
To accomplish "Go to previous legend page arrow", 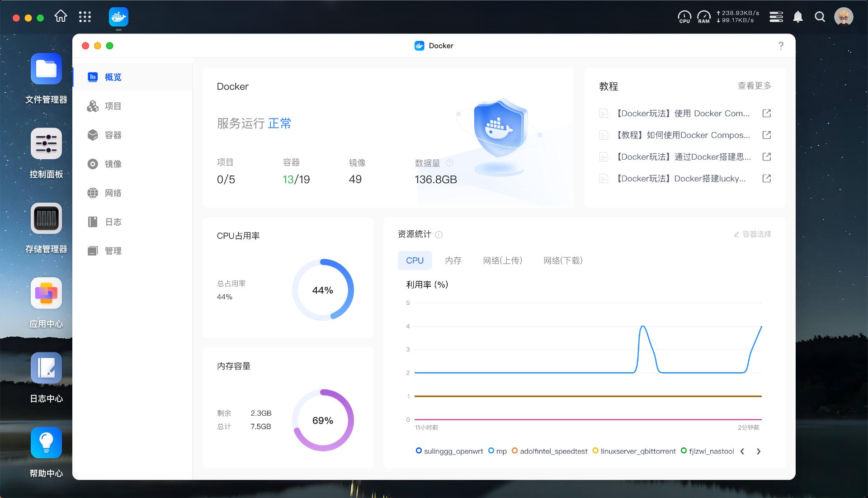I will [x=742, y=451].
